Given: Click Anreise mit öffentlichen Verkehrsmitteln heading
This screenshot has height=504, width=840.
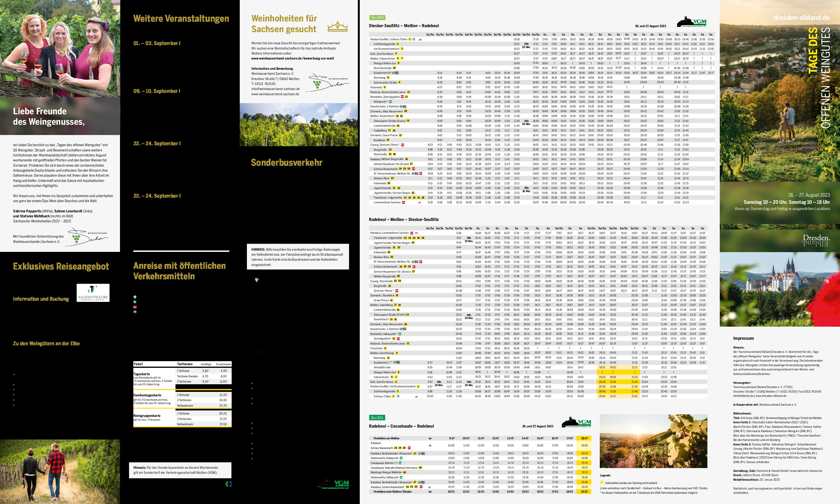Looking at the screenshot, I should coord(179,271).
